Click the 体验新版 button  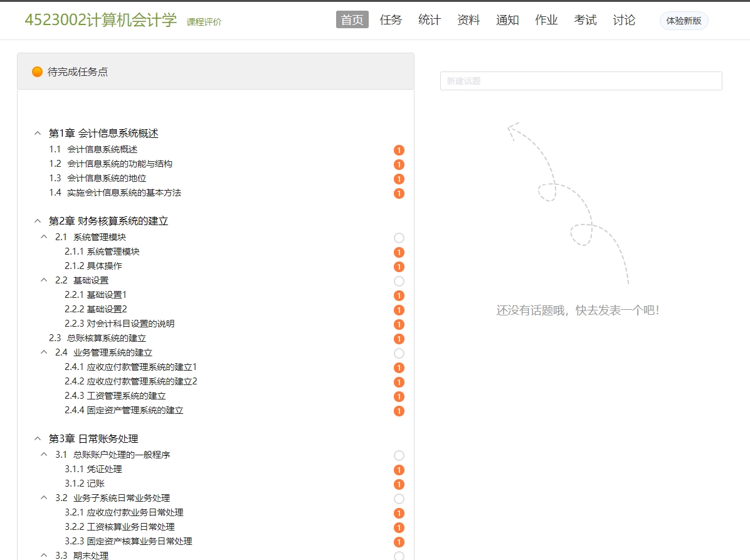[x=684, y=21]
